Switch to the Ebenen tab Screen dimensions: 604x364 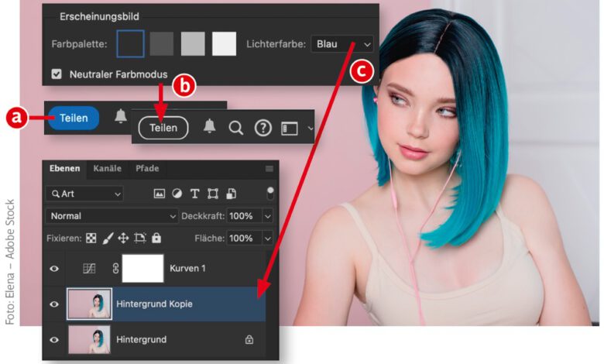[65, 168]
